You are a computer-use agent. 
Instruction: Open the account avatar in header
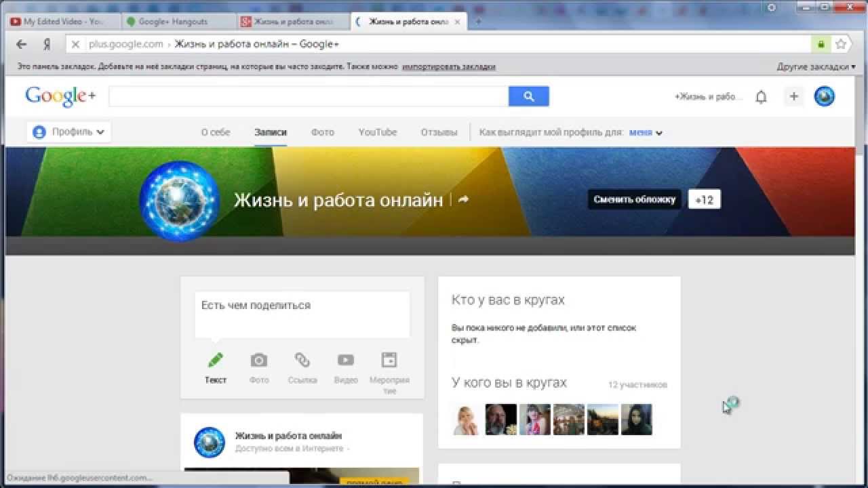[825, 96]
